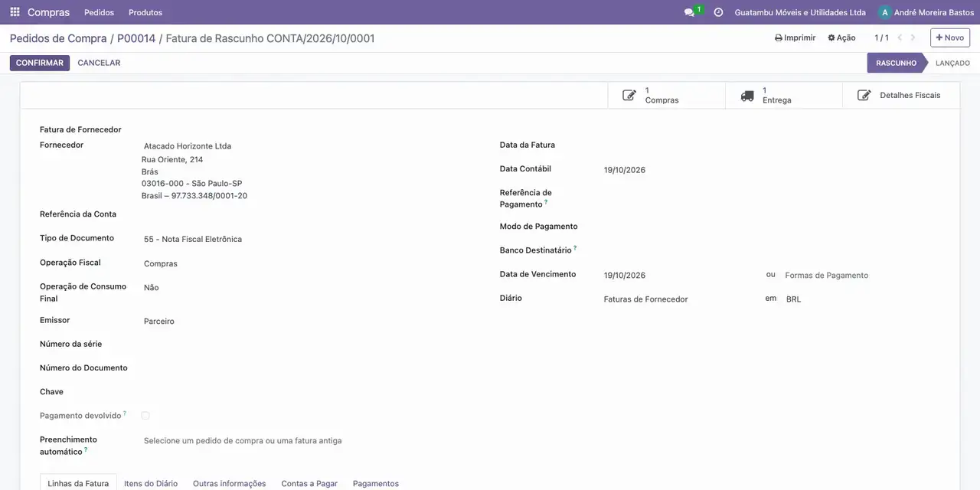Image resolution: width=980 pixels, height=490 pixels.
Task: Click the user avatar icon
Action: 885,12
